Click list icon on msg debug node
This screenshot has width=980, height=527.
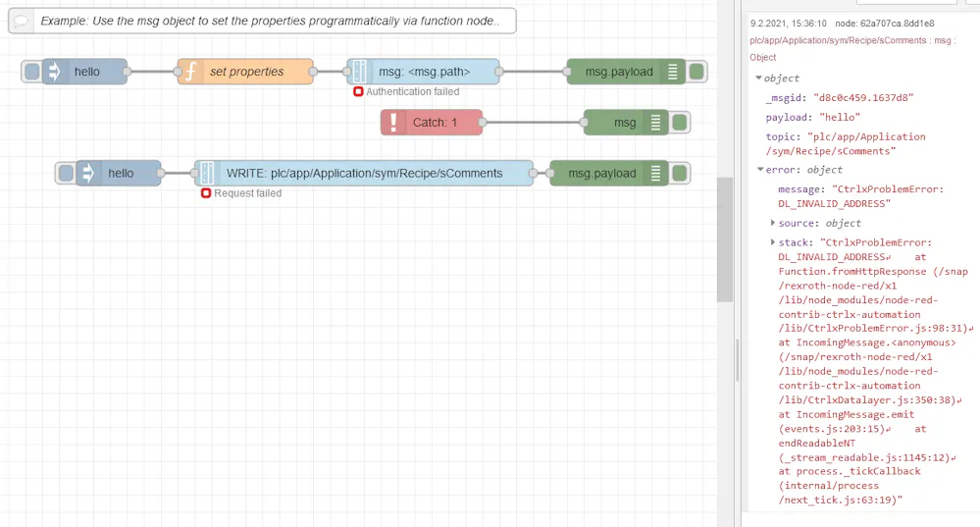tap(655, 123)
